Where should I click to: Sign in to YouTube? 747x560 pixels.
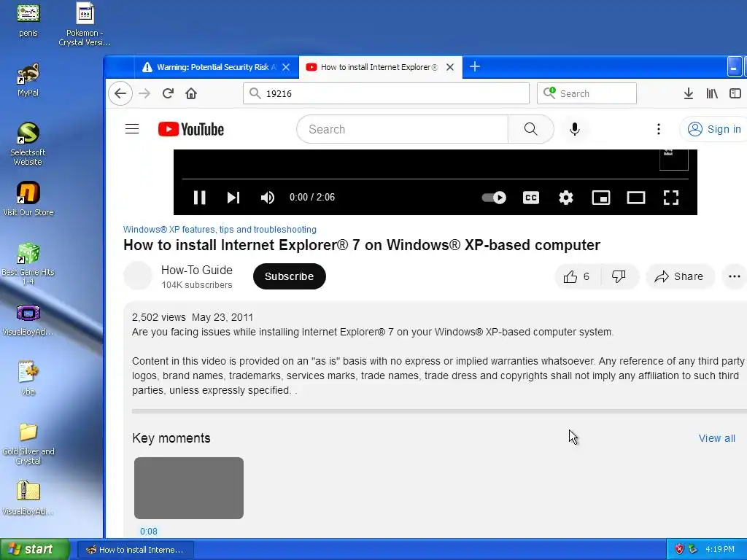[x=715, y=129]
